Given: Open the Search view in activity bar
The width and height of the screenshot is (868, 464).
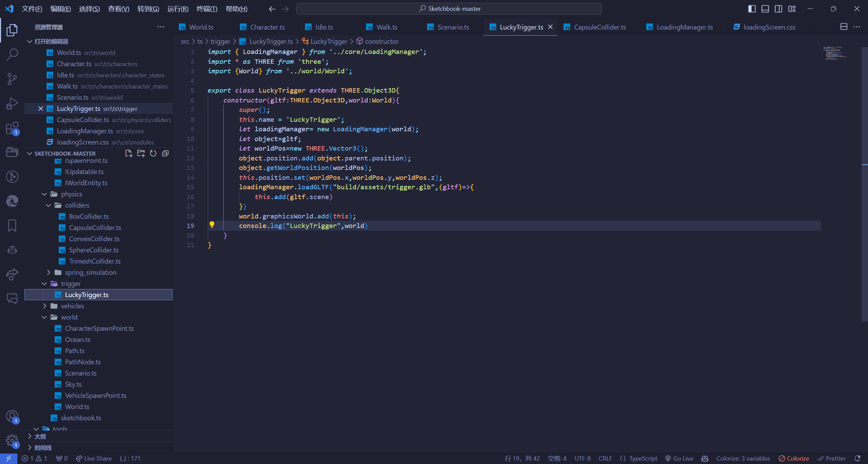Looking at the screenshot, I should tap(12, 54).
